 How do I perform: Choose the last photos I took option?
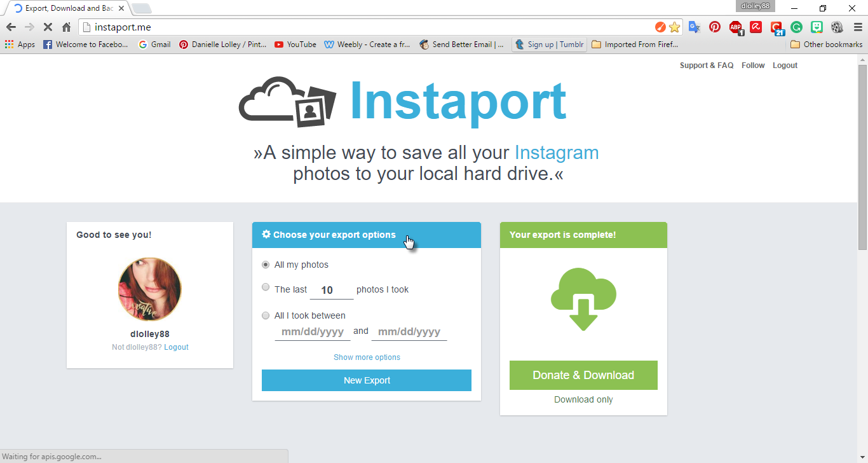266,287
